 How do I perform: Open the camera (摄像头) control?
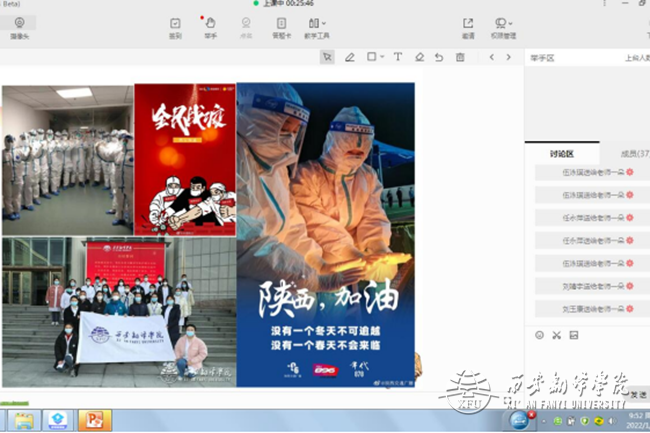click(x=19, y=28)
